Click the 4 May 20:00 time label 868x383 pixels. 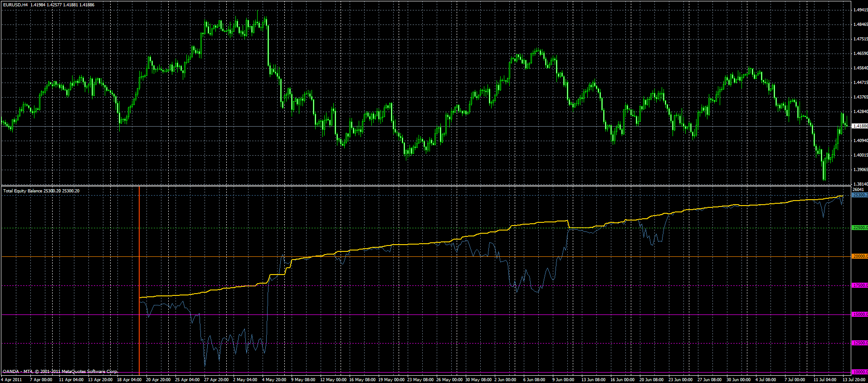[274, 380]
